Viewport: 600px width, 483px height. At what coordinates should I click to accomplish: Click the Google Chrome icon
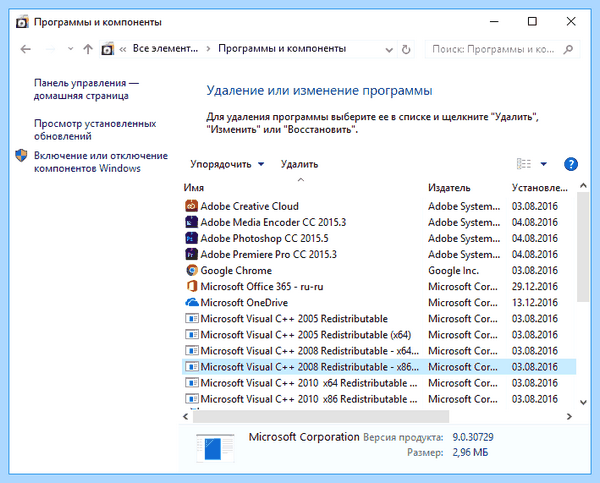point(191,271)
